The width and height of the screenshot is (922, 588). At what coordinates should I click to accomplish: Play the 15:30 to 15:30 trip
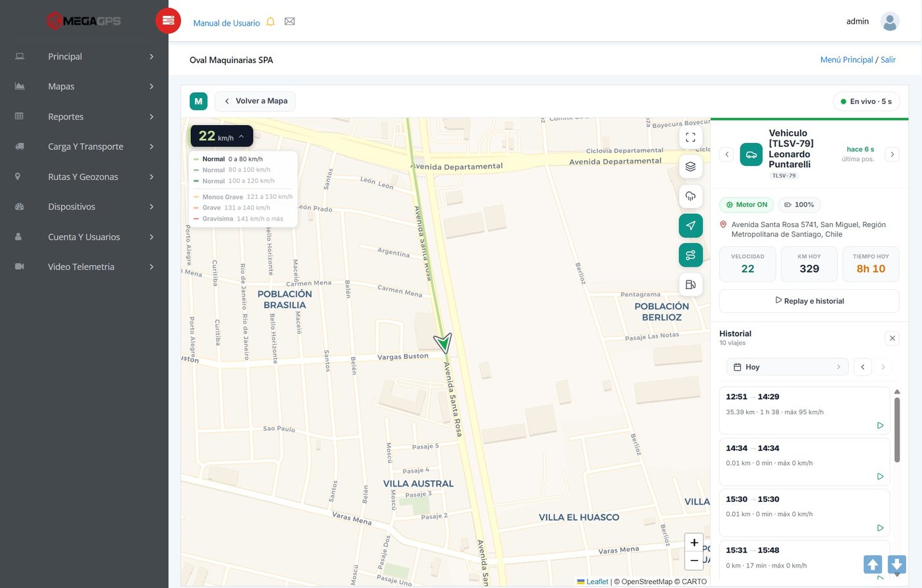(x=880, y=528)
